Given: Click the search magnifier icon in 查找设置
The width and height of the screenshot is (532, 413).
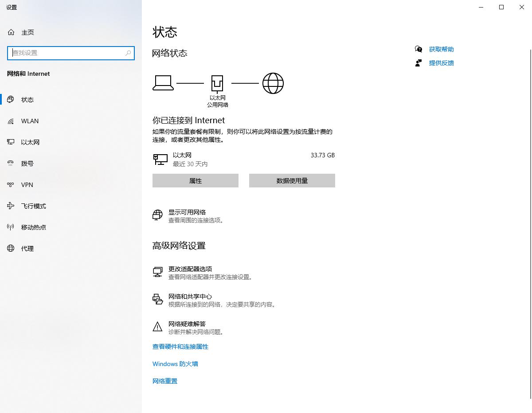Looking at the screenshot, I should tap(128, 53).
